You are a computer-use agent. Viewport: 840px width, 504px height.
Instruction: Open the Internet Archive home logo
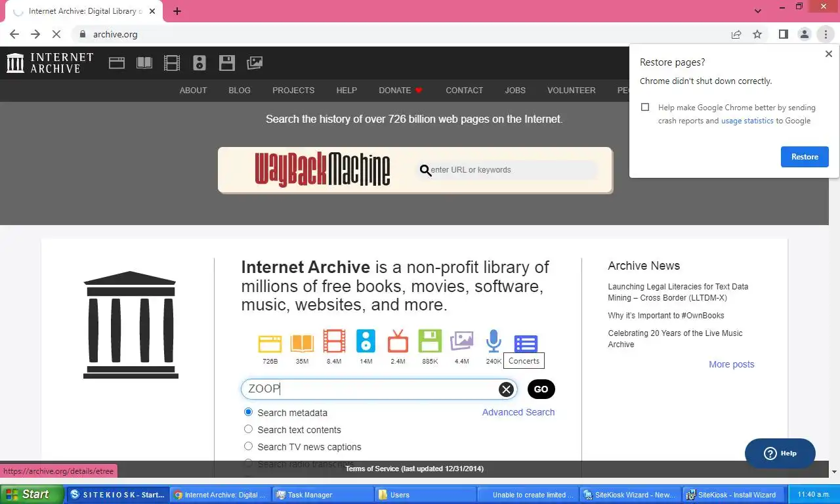pyautogui.click(x=50, y=63)
